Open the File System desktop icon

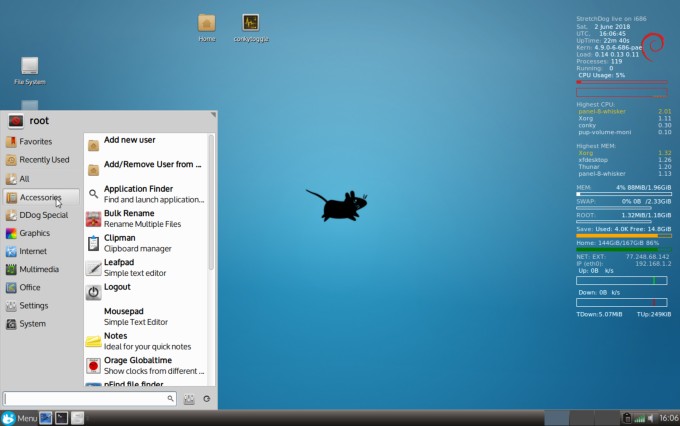pos(29,71)
